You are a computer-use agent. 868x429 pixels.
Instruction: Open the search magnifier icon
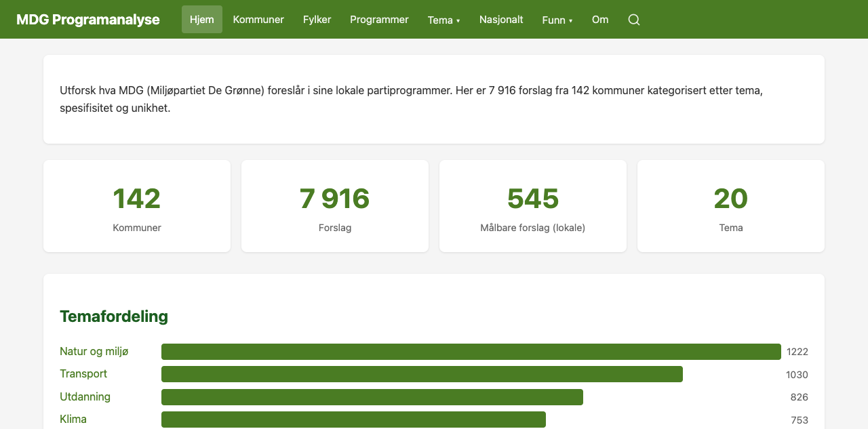pos(634,20)
